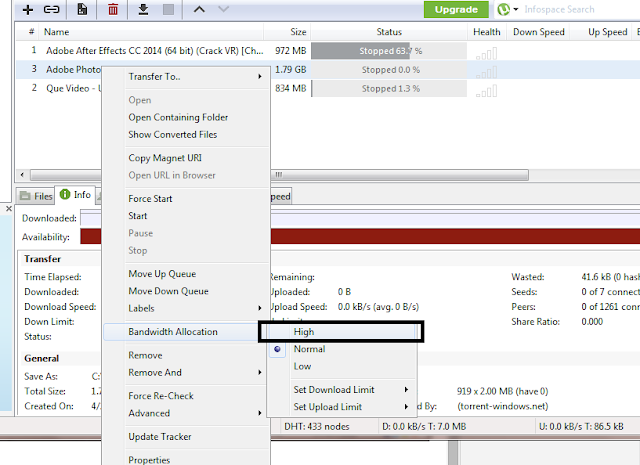Click the green Upgrade button
The height and width of the screenshot is (465, 640).
coord(456,9)
